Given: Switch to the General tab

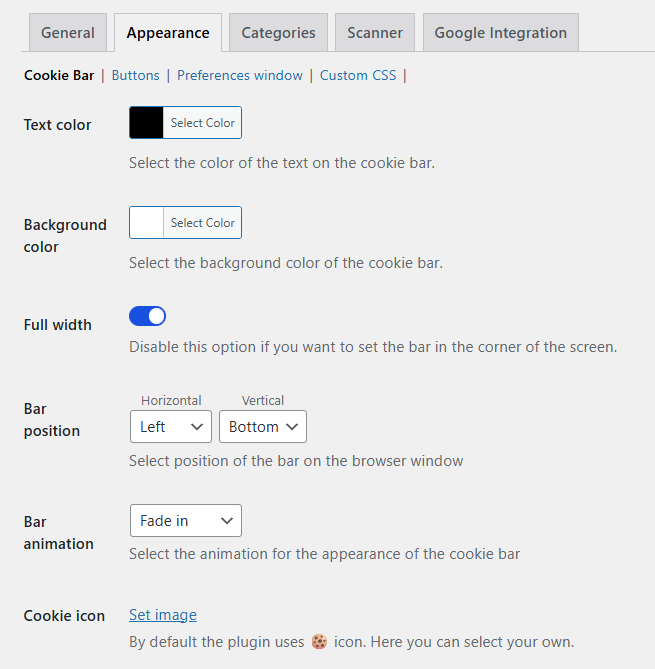Looking at the screenshot, I should click(68, 32).
